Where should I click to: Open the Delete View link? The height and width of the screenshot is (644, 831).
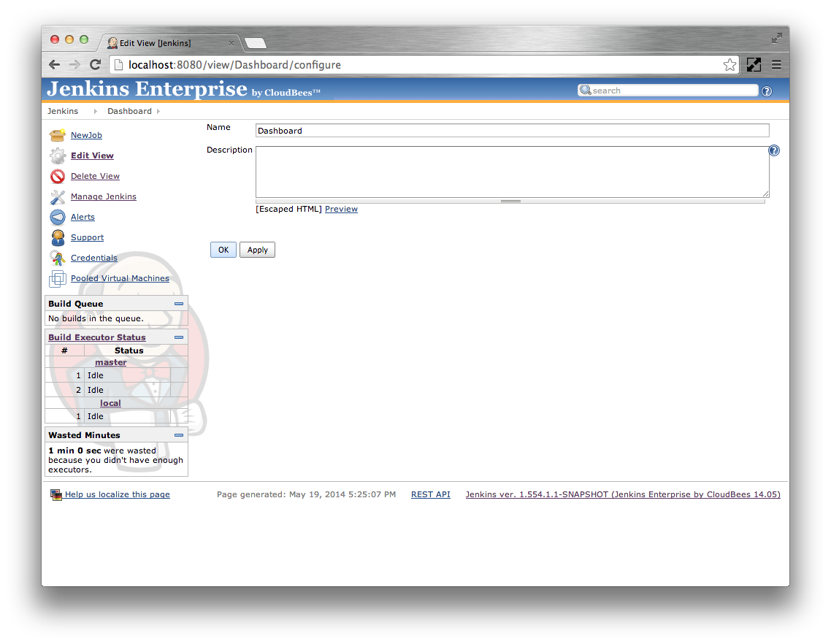95,176
